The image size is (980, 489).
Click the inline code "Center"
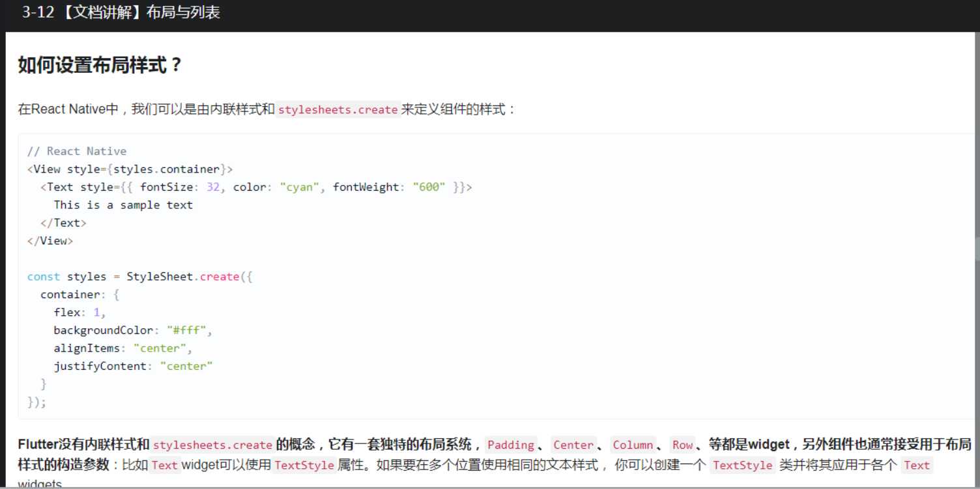pyautogui.click(x=573, y=445)
